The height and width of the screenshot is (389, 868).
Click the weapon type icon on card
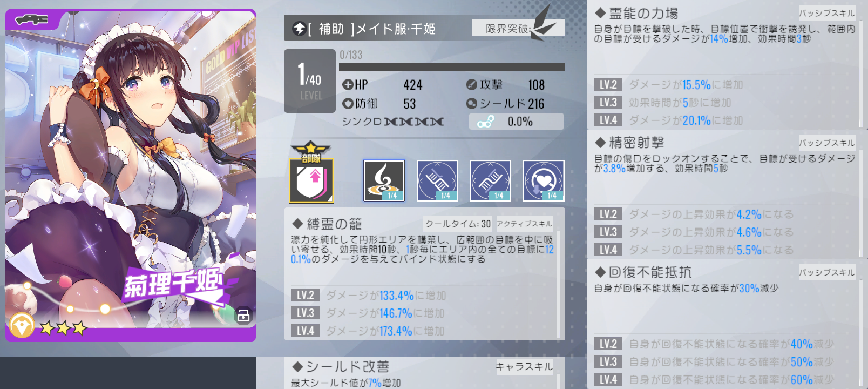point(32,20)
